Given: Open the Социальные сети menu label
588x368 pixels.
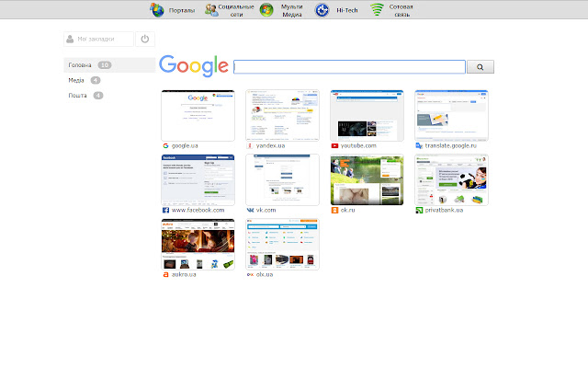Looking at the screenshot, I should 236,10.
